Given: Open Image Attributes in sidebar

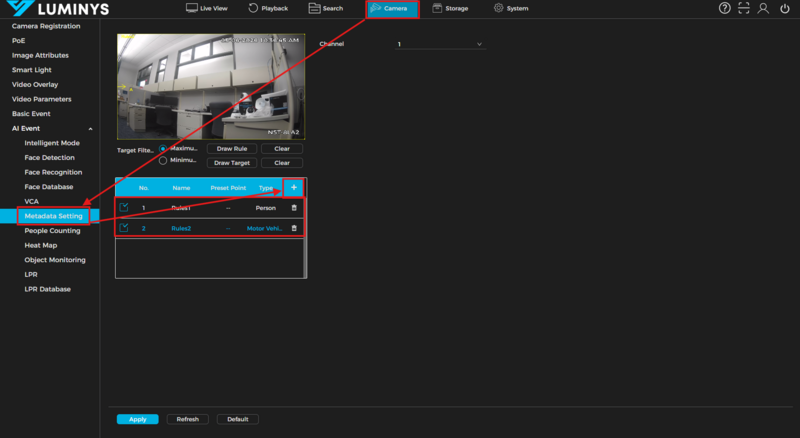Looking at the screenshot, I should click(40, 55).
